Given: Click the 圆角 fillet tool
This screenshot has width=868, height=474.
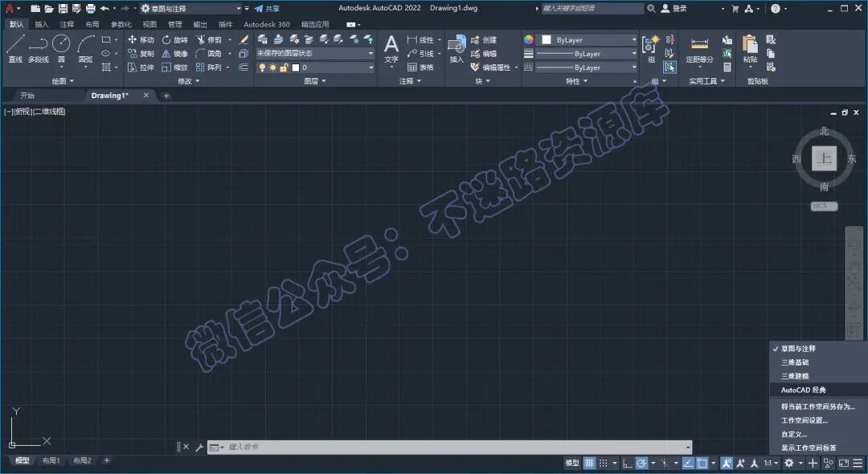Looking at the screenshot, I should (x=209, y=54).
